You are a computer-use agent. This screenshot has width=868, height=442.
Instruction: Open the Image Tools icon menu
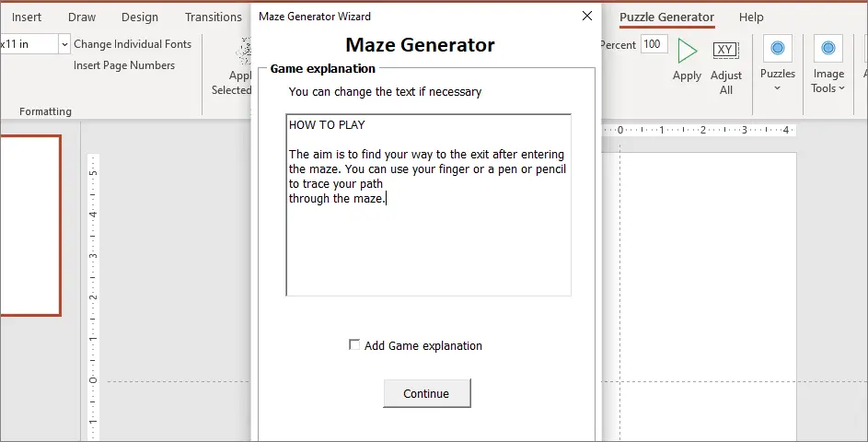click(828, 48)
